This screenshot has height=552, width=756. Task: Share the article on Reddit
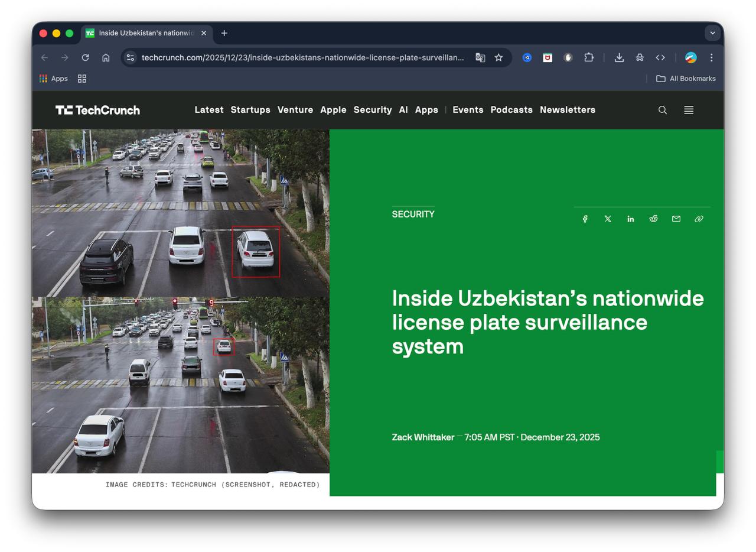(x=653, y=219)
